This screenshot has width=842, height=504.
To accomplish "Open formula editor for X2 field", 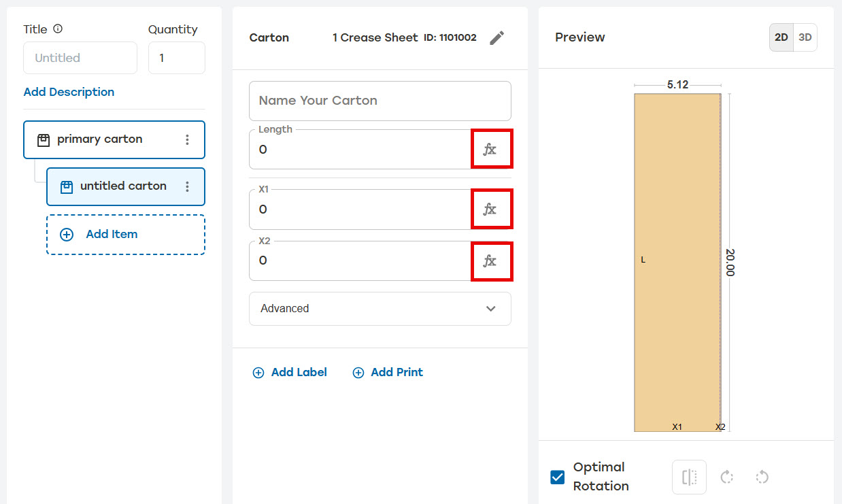I will (x=491, y=261).
